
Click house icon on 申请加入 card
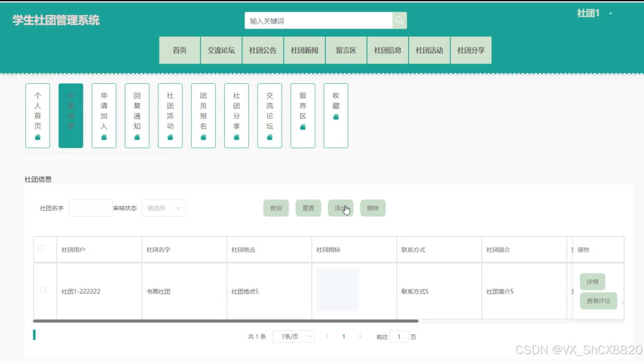pyautogui.click(x=104, y=137)
